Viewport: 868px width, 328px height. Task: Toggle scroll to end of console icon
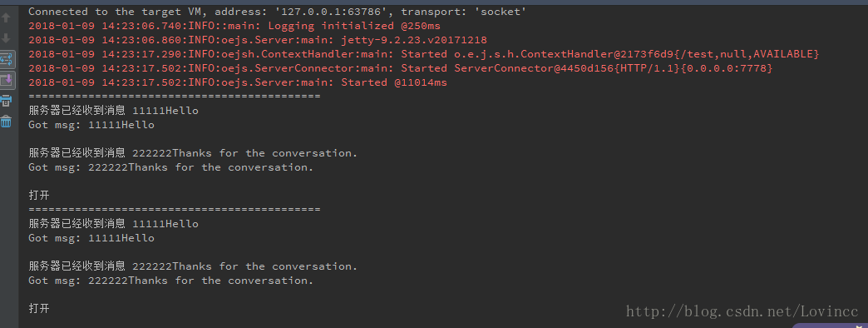point(6,81)
